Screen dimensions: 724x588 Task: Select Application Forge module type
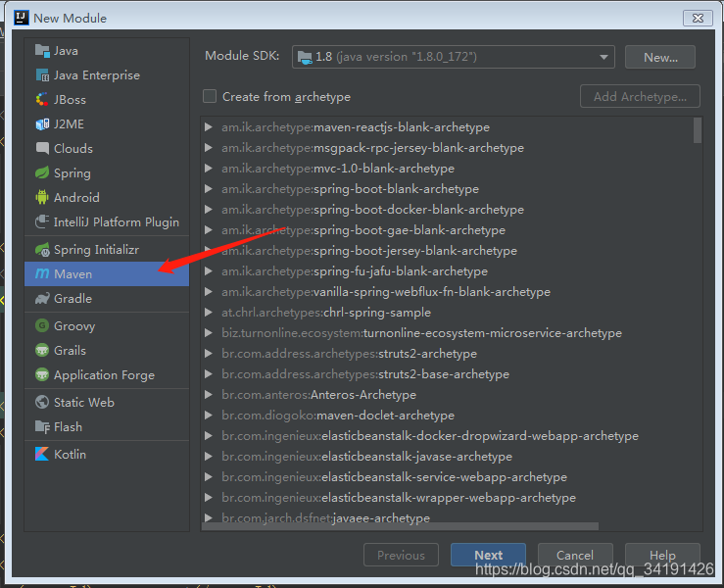coord(107,375)
